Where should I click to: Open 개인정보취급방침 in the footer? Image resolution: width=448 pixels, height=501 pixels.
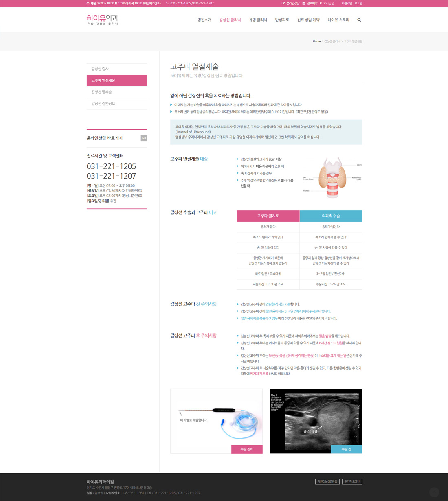point(327,482)
